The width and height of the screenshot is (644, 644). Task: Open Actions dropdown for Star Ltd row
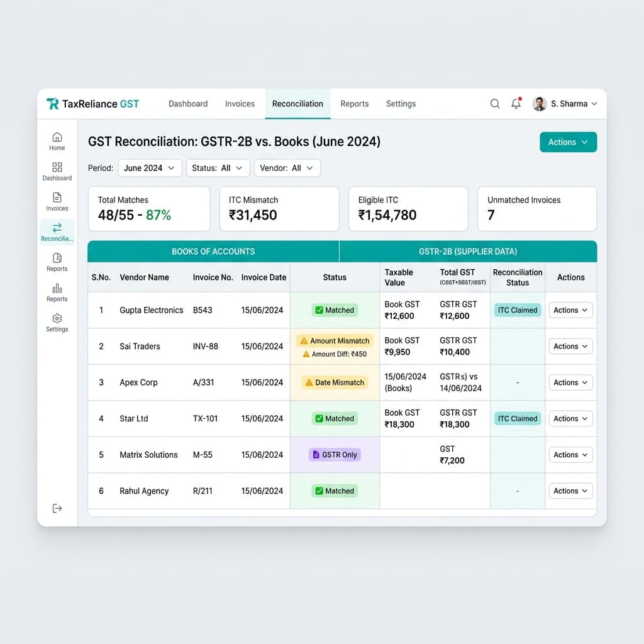[x=570, y=418]
